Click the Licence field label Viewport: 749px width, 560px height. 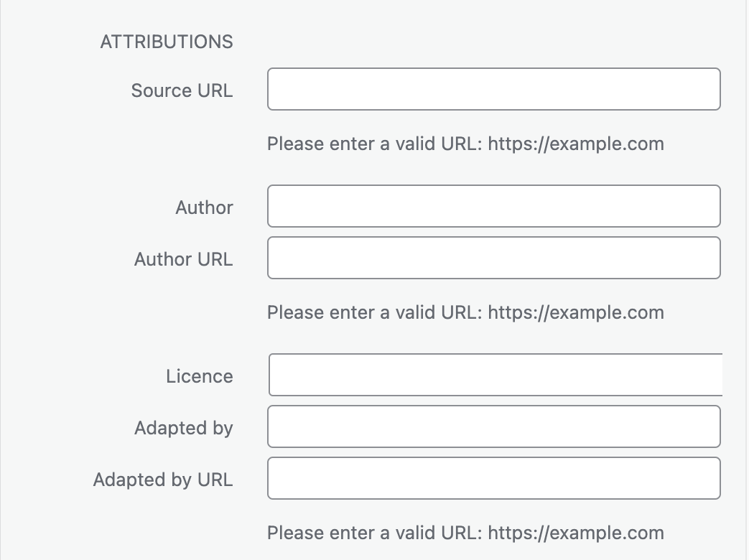199,376
